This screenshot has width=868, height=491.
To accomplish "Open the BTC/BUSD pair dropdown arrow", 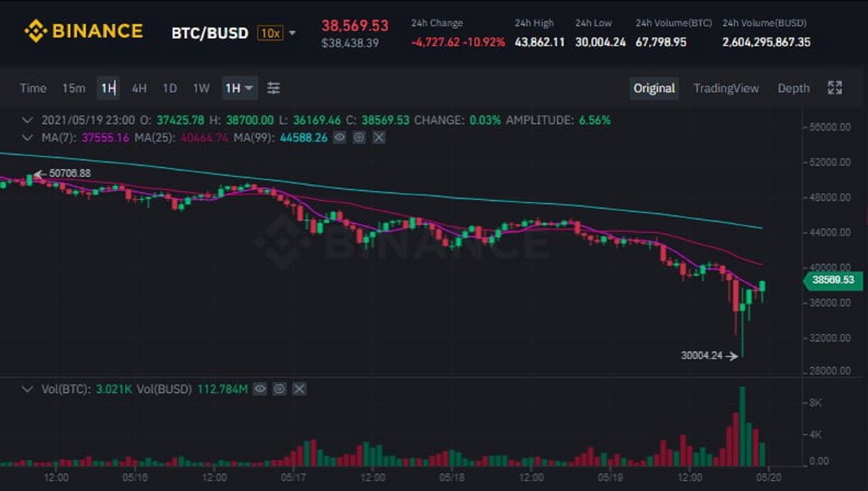I will [x=292, y=33].
